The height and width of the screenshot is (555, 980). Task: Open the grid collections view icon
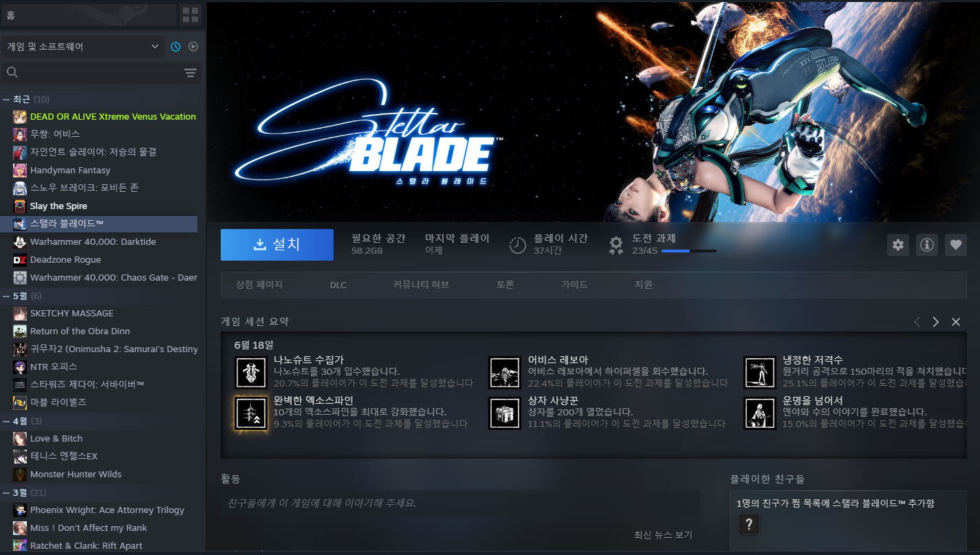pos(190,14)
